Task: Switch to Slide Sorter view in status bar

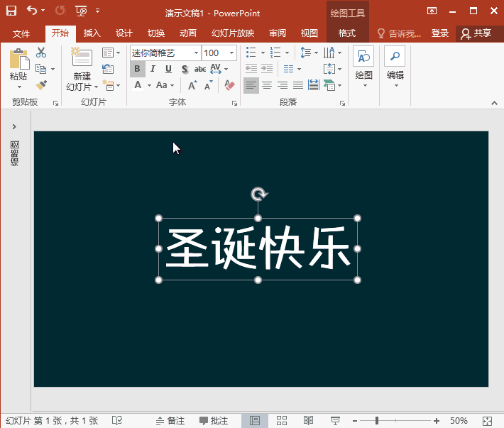Action: click(281, 420)
